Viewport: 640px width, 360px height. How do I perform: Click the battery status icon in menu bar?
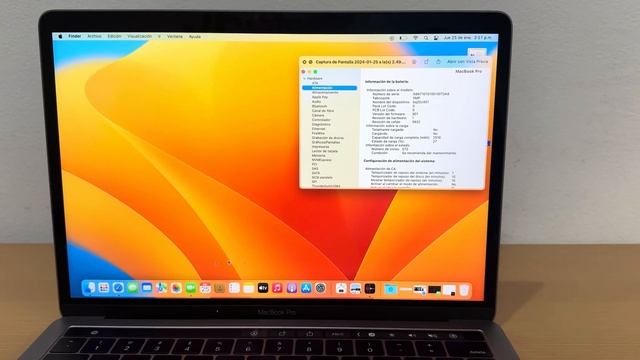[x=403, y=38]
